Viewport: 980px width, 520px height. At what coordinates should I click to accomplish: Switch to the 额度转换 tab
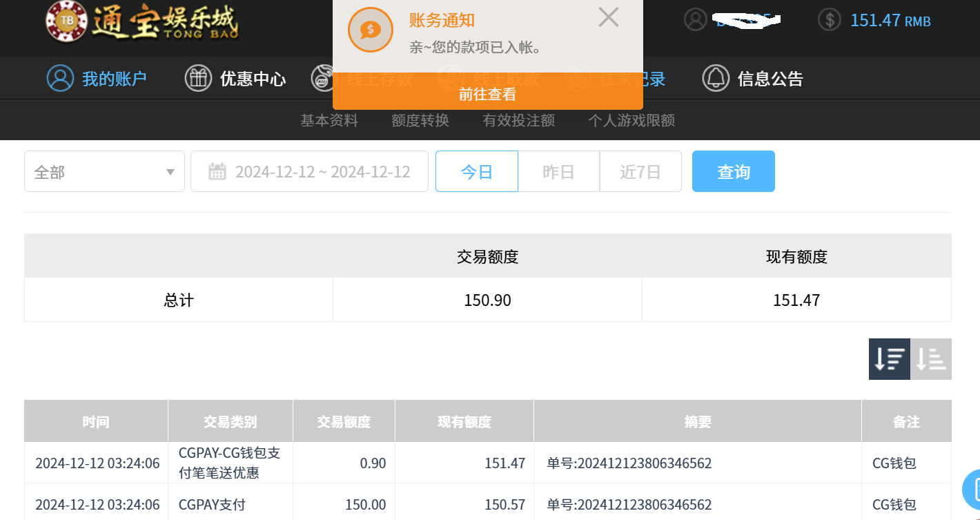[x=420, y=120]
